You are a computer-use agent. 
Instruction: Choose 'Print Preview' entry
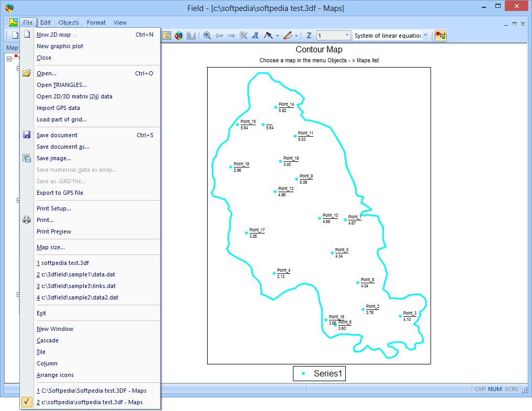pyautogui.click(x=89, y=231)
